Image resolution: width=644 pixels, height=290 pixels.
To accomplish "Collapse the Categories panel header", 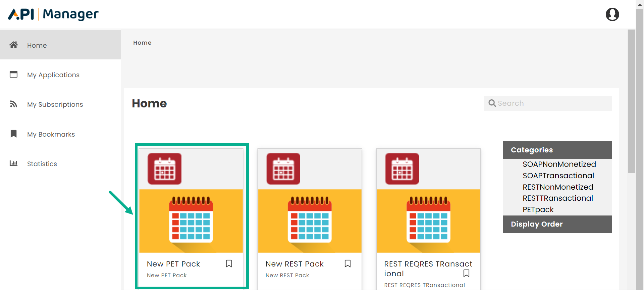I will (557, 150).
